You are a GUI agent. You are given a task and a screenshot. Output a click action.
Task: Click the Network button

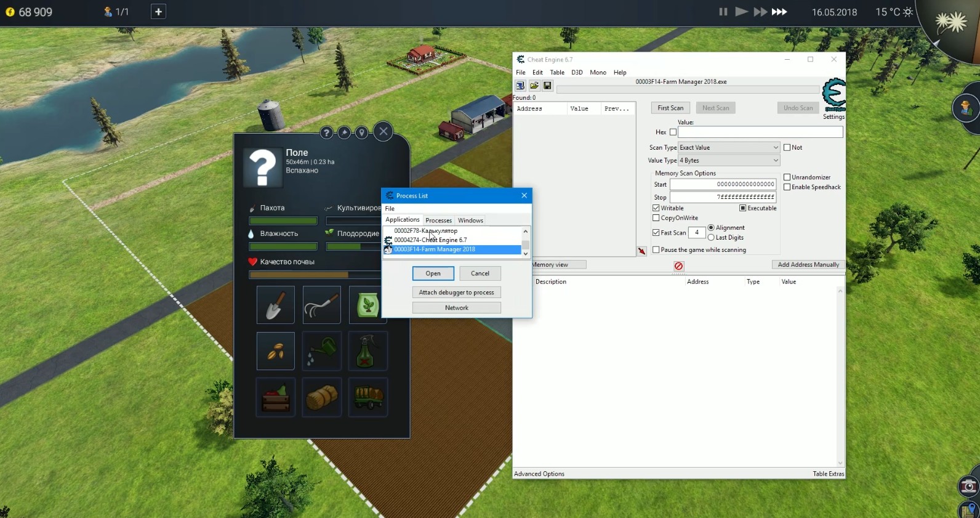point(457,308)
